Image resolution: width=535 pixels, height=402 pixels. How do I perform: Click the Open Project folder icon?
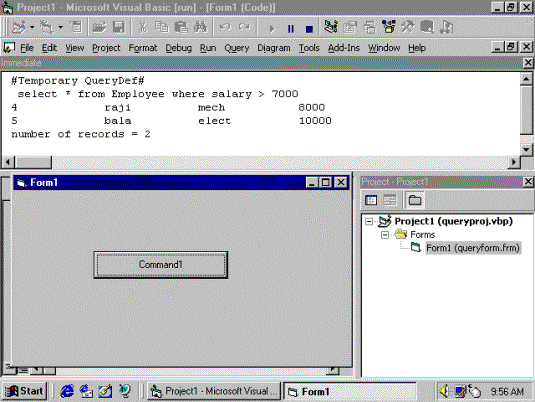[99, 27]
